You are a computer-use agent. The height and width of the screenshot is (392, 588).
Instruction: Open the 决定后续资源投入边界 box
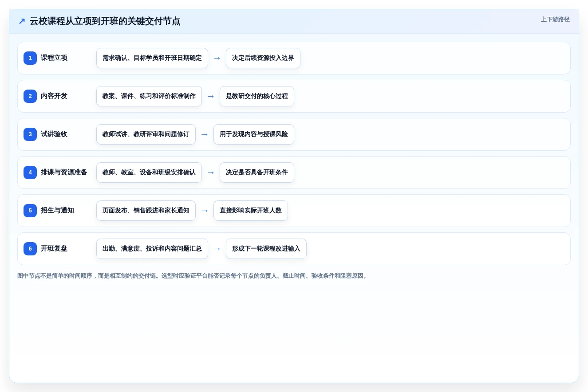tap(263, 58)
